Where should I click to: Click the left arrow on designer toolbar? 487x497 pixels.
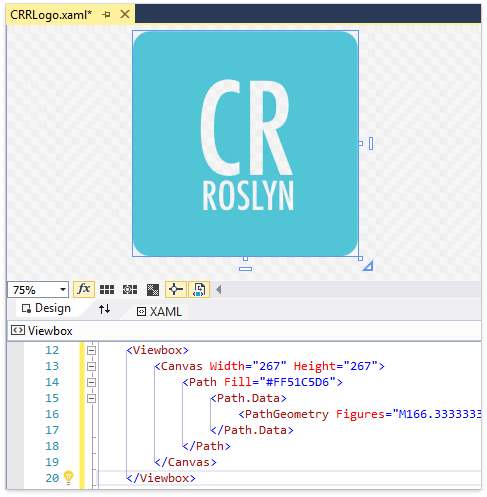219,289
